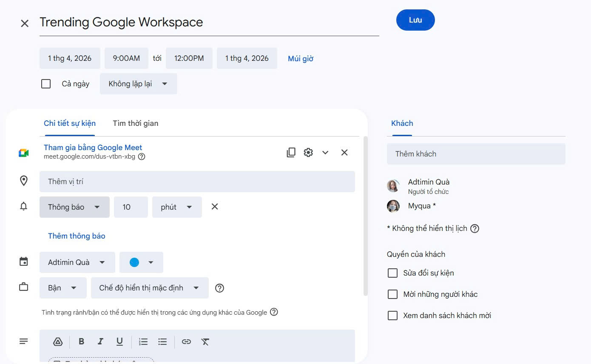The image size is (591, 364).
Task: Remove the Google Meet conference
Action: (x=344, y=152)
